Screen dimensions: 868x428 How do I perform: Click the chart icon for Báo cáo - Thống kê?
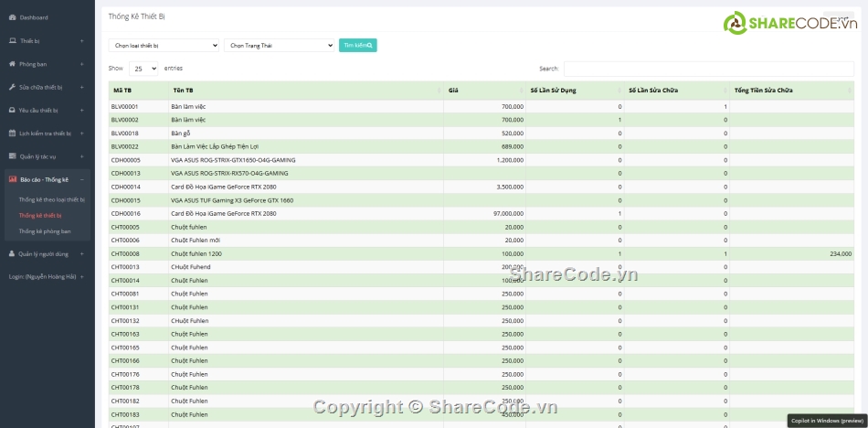click(x=12, y=179)
